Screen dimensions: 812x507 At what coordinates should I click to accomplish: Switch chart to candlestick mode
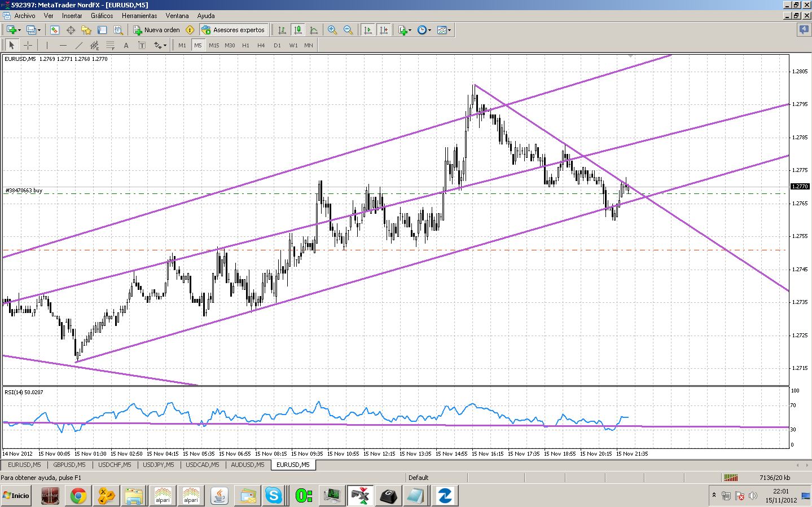(297, 30)
